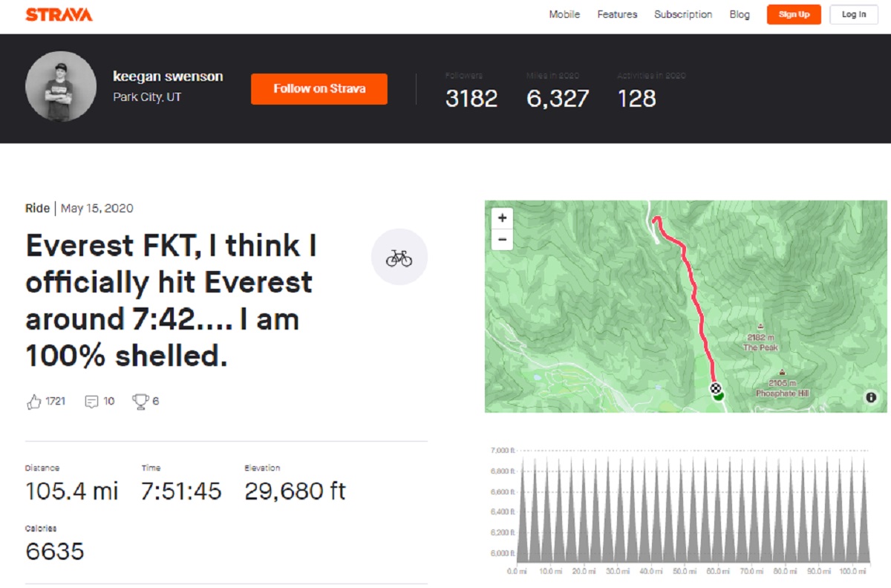Zoom out on the map

coord(503,239)
